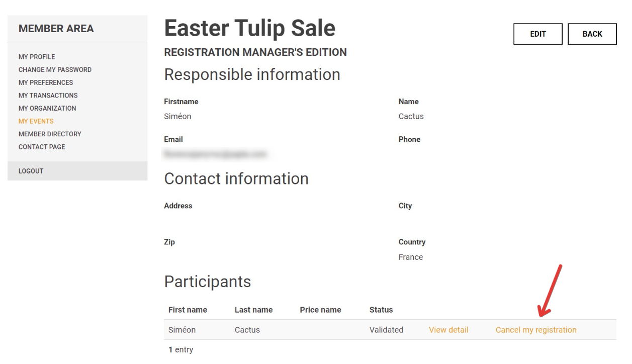Image resolution: width=632 pixels, height=364 pixels.
Task: Click the First name column header
Action: [188, 310]
